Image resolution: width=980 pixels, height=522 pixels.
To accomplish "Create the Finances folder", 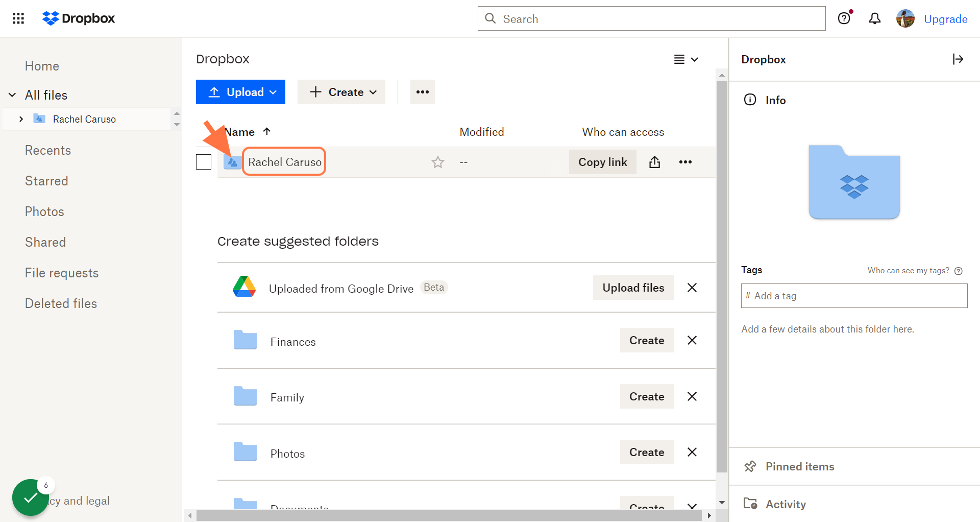I will [647, 340].
